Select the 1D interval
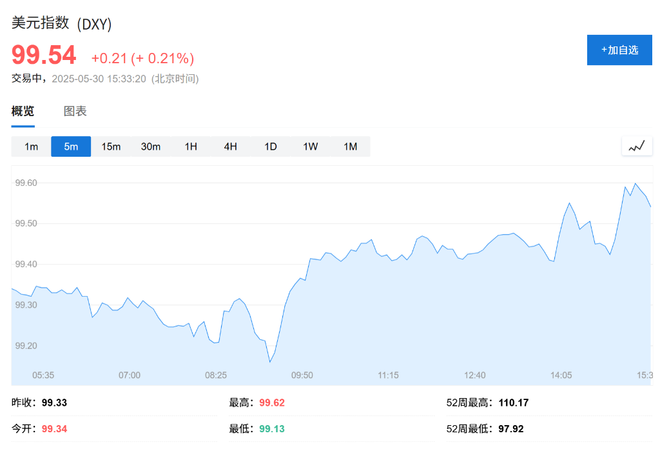Viewport: 660px width, 460px height. [x=270, y=146]
